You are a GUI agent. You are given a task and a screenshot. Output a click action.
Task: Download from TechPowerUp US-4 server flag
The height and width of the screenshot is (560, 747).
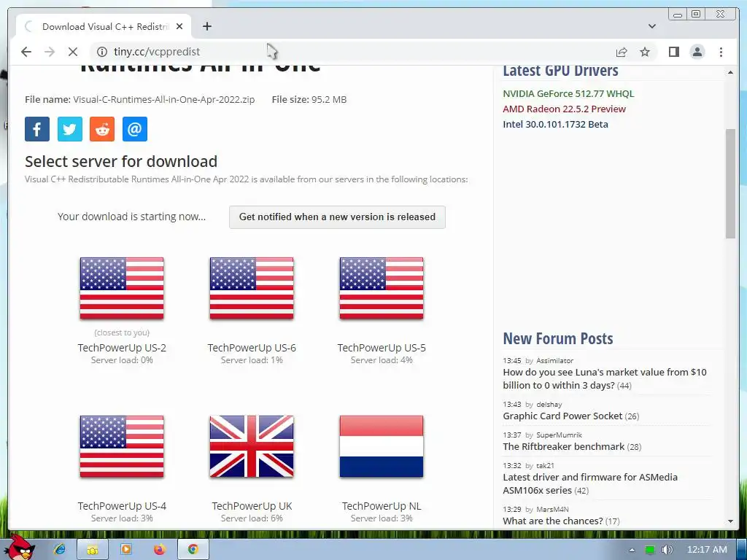click(x=122, y=446)
